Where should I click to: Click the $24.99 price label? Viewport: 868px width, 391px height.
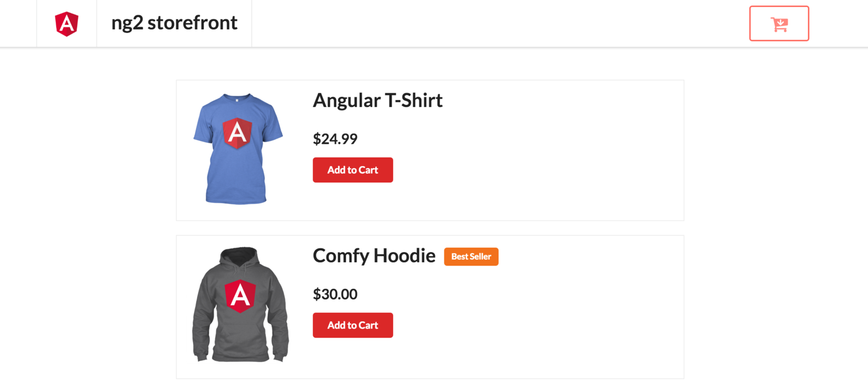point(335,139)
